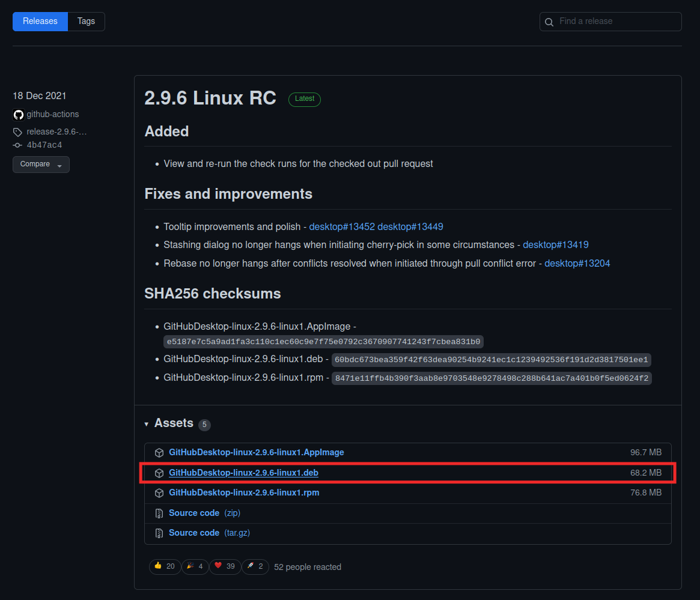Toggle the heart reaction with 39
Viewport: 700px width, 600px height.
click(225, 566)
